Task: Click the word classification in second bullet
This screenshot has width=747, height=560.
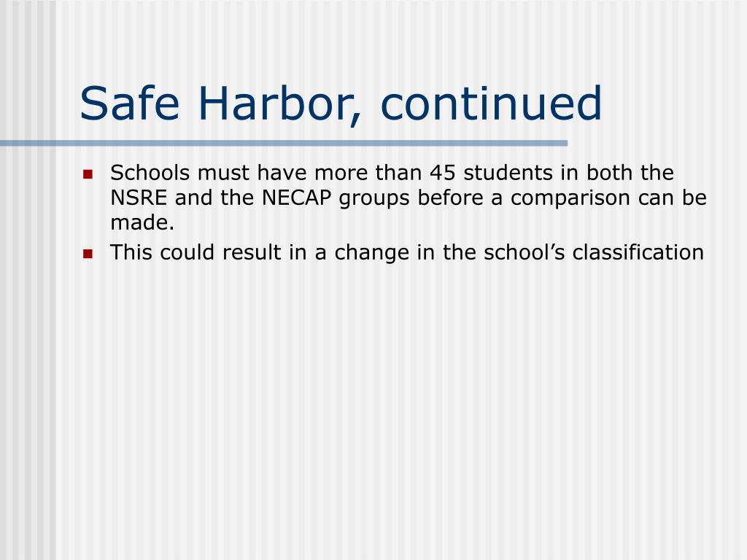Action: coord(638,252)
